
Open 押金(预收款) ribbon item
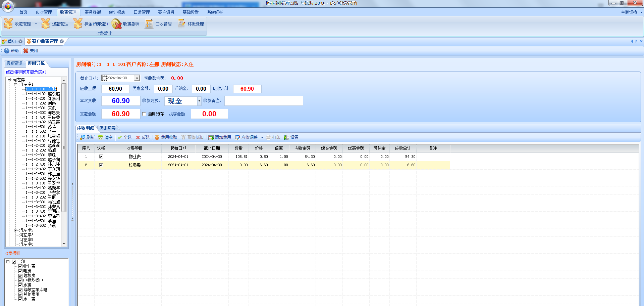tap(91, 24)
